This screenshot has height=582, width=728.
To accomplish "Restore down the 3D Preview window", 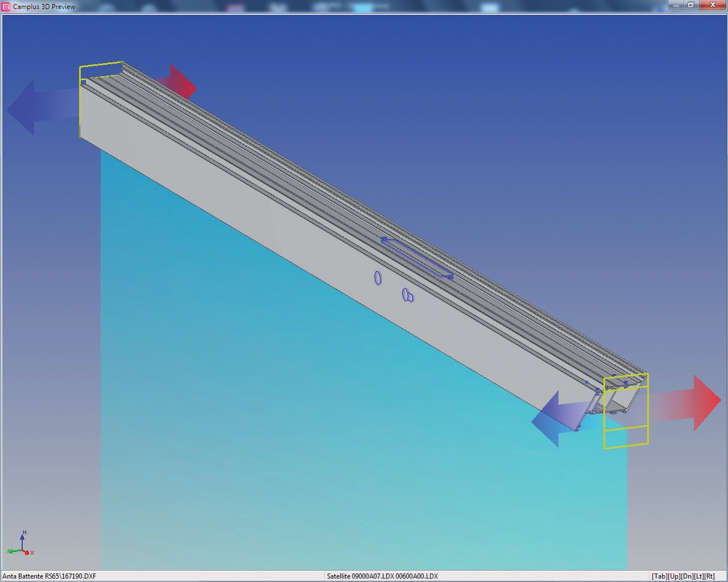I will click(691, 5).
